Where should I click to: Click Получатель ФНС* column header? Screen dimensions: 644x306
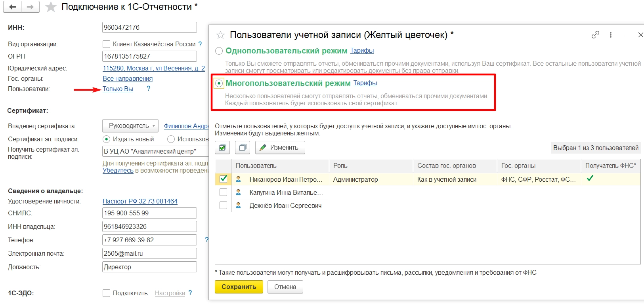[611, 166]
